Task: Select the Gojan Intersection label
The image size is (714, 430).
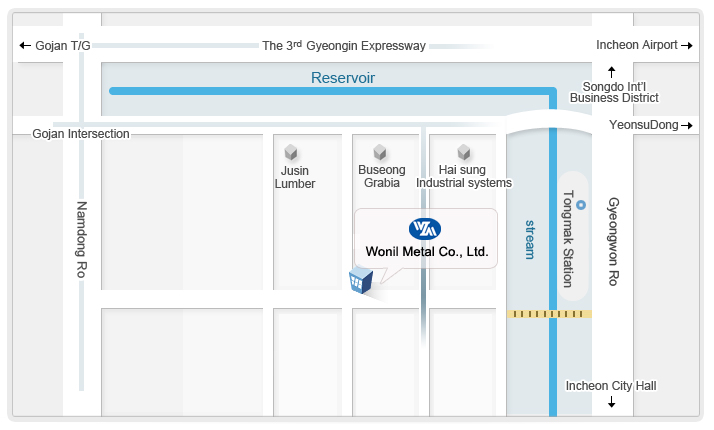Action: (81, 134)
